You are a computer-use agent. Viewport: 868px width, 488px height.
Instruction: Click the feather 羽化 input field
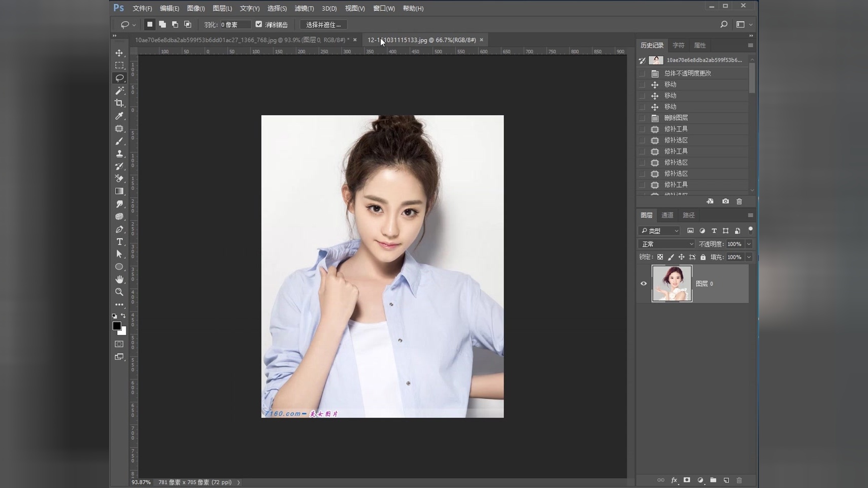coord(236,24)
